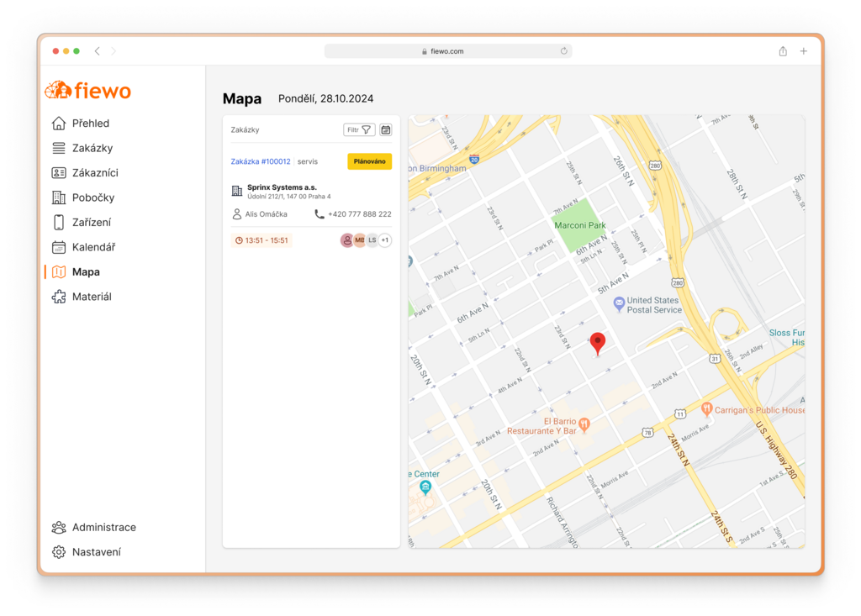Click the contact card icon beside Zákazníci

point(59,172)
